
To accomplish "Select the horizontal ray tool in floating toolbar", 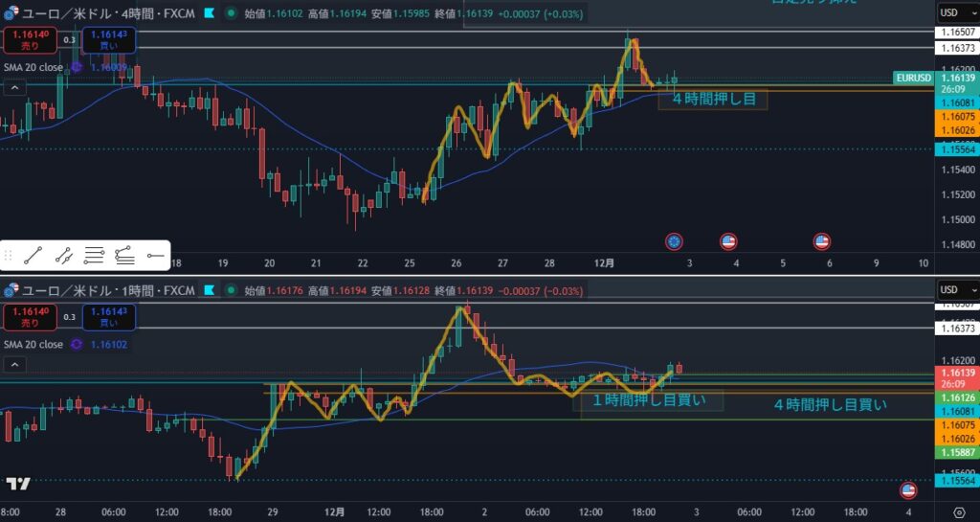I will [156, 255].
